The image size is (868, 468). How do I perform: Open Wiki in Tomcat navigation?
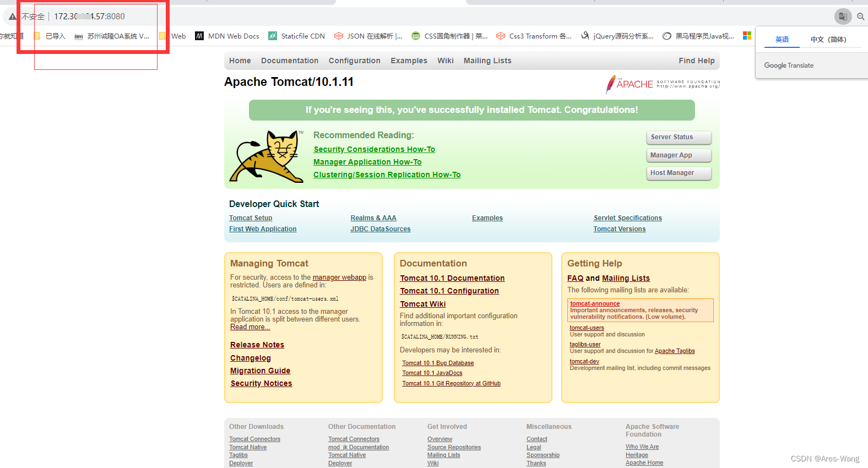point(446,61)
